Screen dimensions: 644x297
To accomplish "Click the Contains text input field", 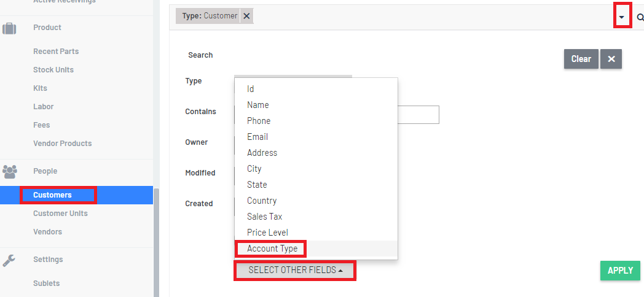I will click(418, 115).
